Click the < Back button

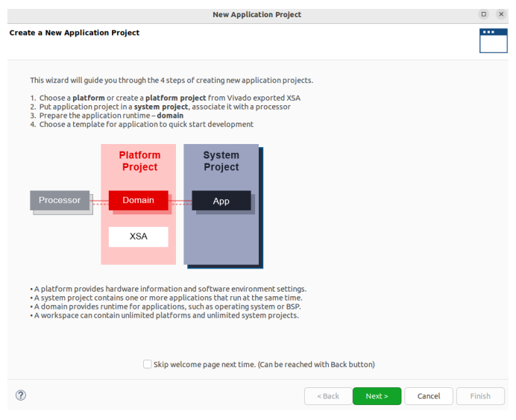tap(328, 396)
